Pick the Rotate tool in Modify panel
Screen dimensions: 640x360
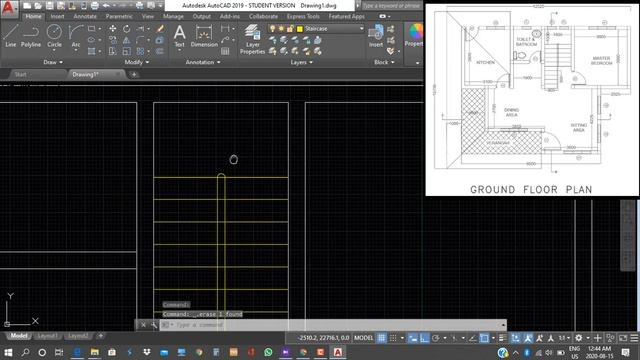127,29
